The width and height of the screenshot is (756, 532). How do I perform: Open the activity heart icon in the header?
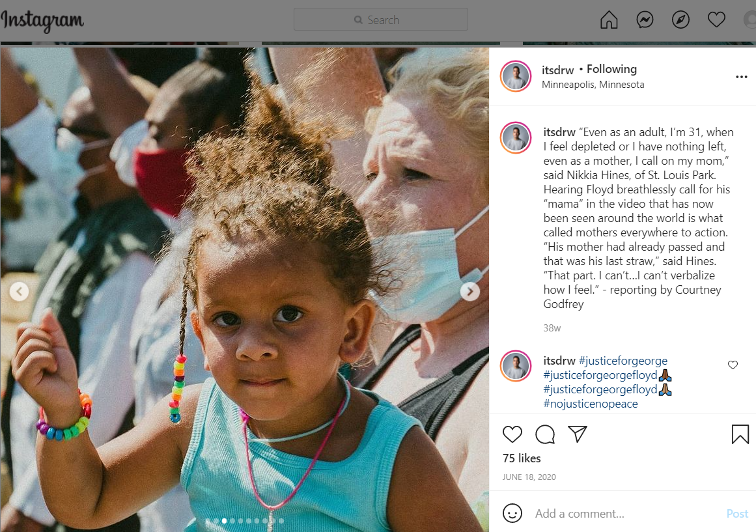pyautogui.click(x=716, y=20)
